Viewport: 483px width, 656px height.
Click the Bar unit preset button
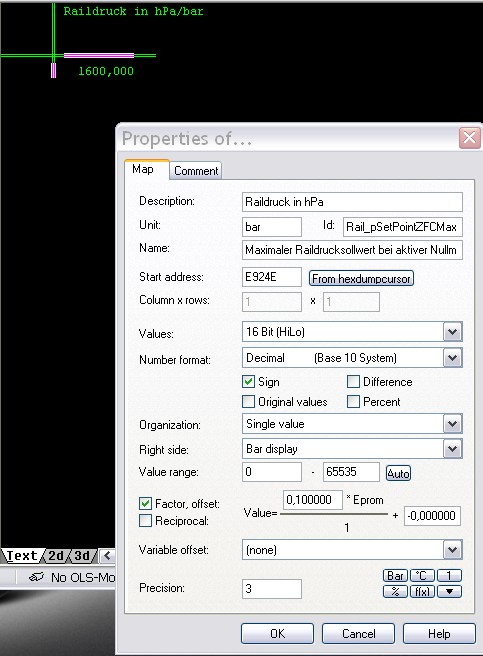coord(395,576)
